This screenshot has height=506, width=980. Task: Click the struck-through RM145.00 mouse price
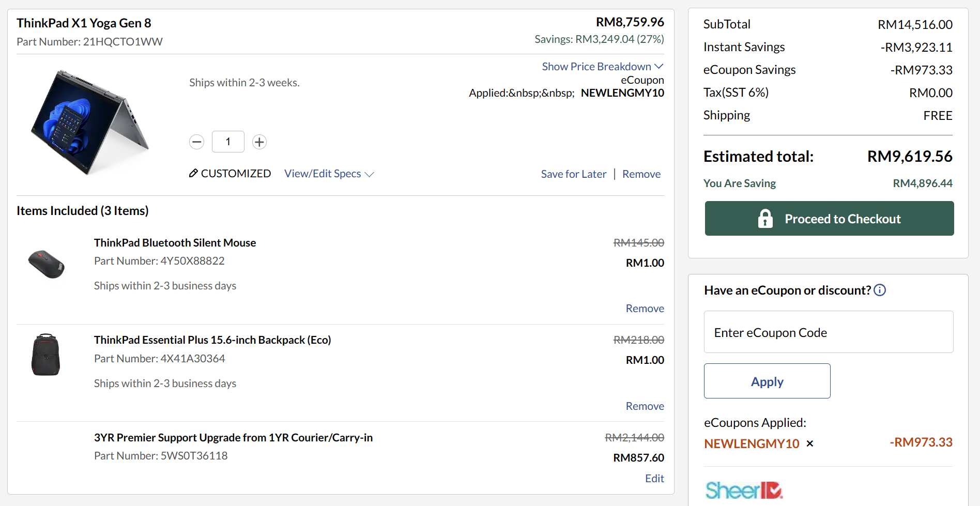638,243
